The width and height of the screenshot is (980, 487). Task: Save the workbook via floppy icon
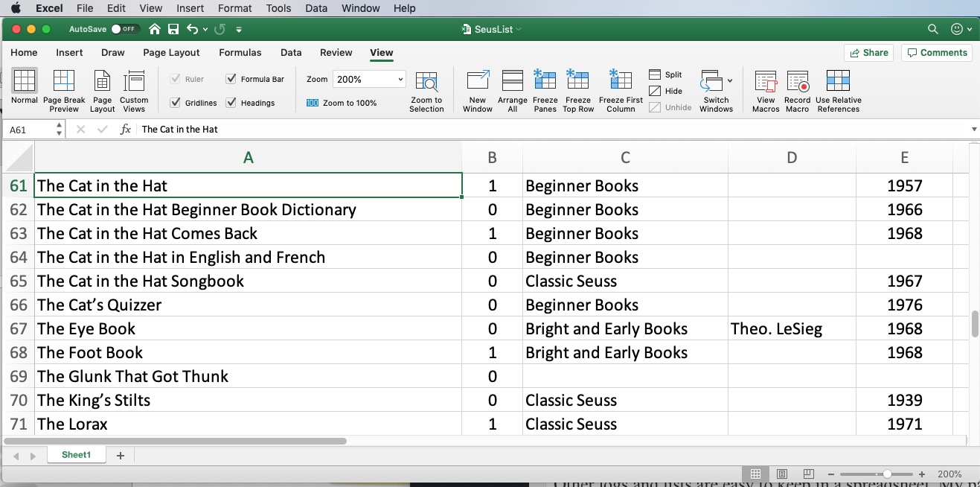coord(173,29)
